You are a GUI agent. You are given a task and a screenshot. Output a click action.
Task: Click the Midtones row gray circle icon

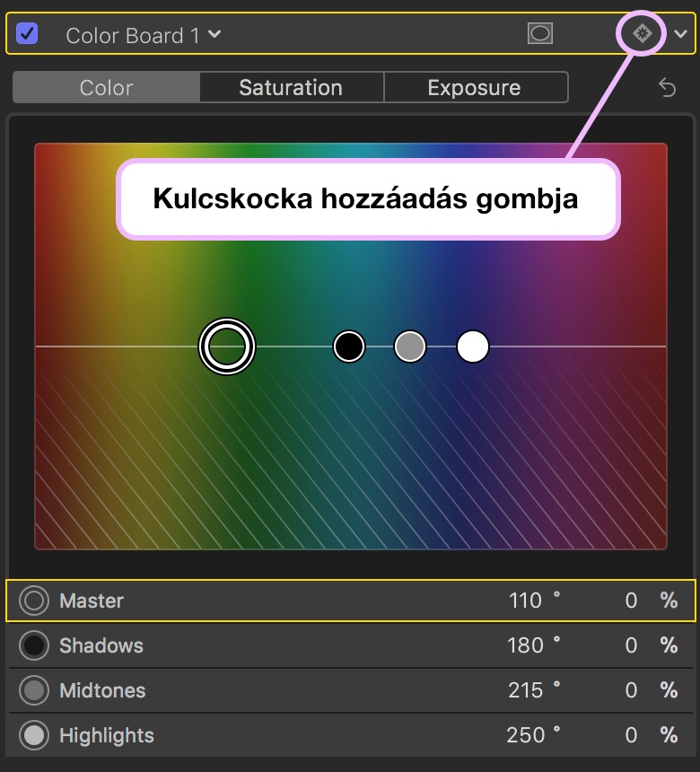(x=34, y=690)
